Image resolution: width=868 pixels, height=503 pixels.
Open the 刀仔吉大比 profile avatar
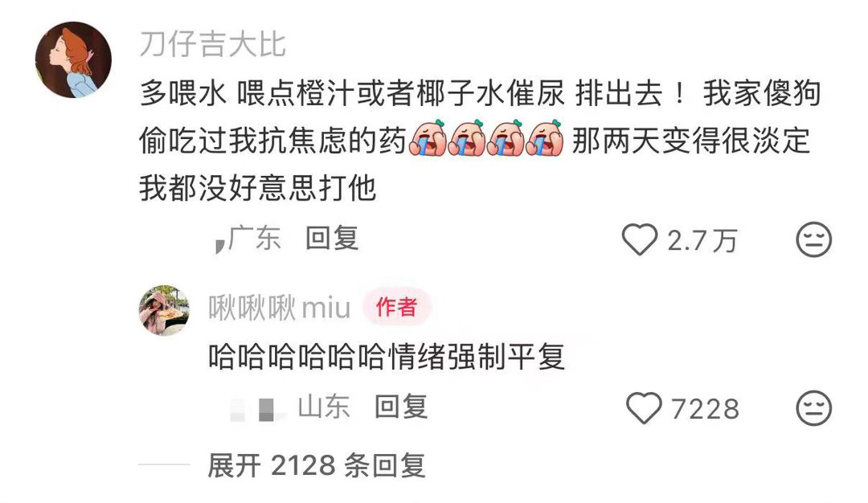[x=74, y=59]
